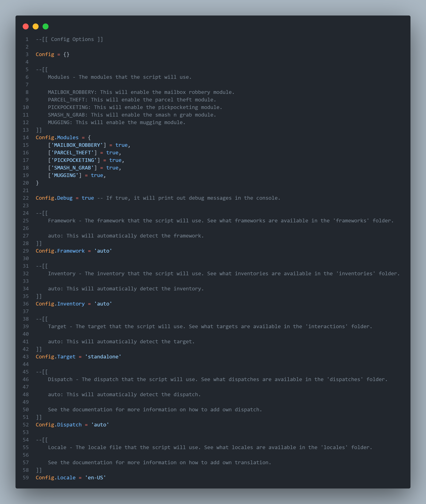The image size is (426, 504).
Task: Click the 'PARCEL_THEFT' key string
Action: point(72,152)
